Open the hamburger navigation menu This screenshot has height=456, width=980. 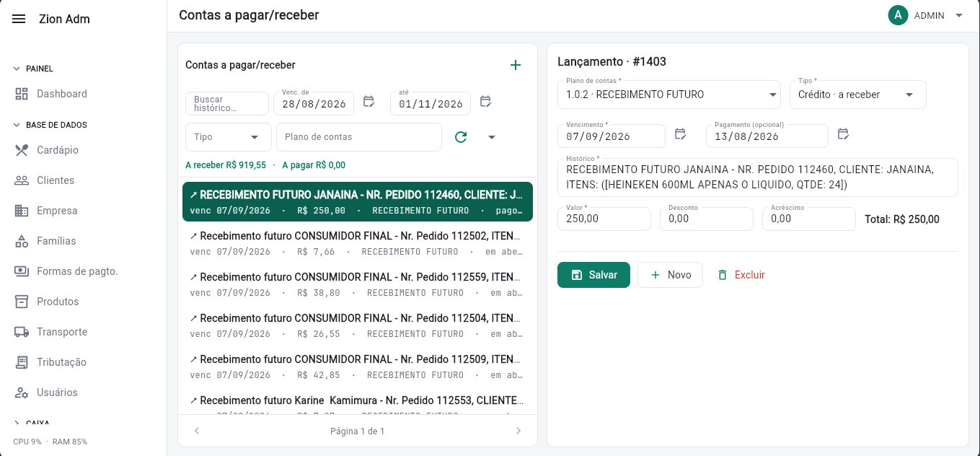(19, 19)
